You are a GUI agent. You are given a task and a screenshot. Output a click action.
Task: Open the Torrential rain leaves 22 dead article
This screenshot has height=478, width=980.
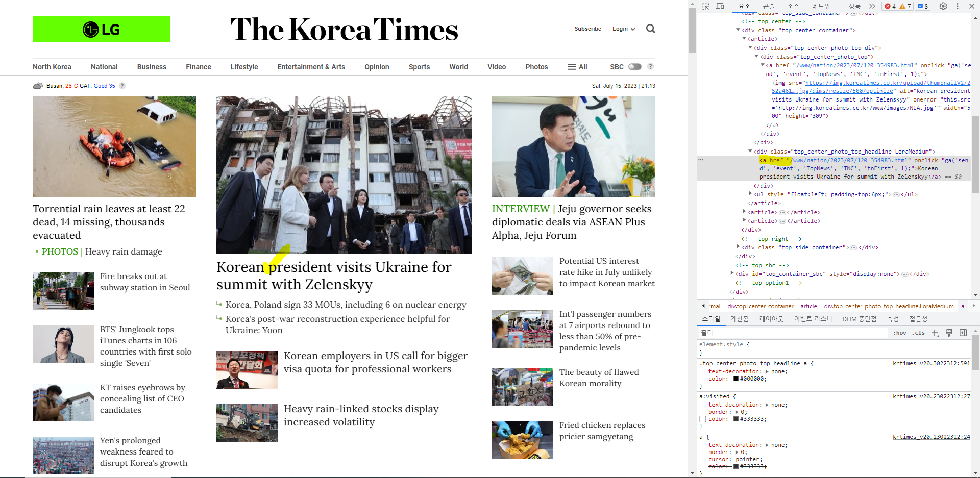click(109, 222)
